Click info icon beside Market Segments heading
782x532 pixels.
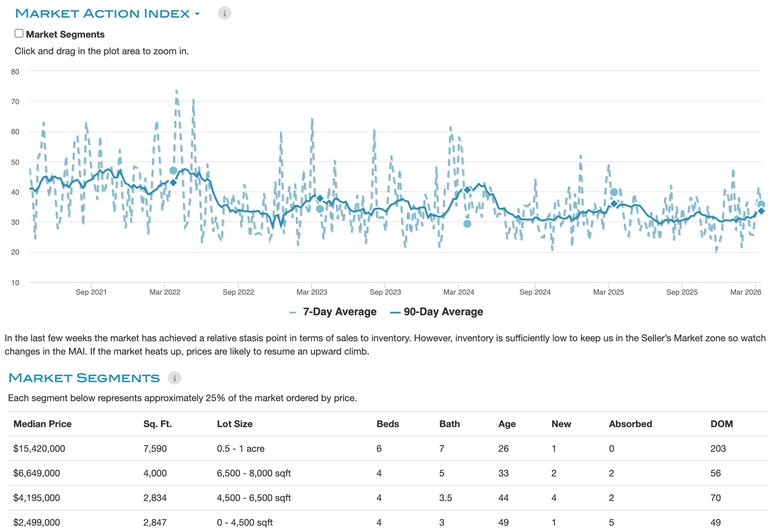[x=175, y=378]
